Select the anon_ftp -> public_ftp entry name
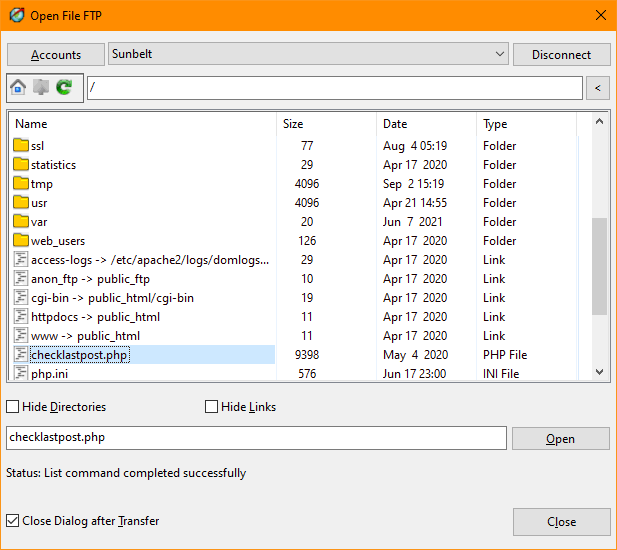Image resolution: width=617 pixels, height=550 pixels. [91, 279]
